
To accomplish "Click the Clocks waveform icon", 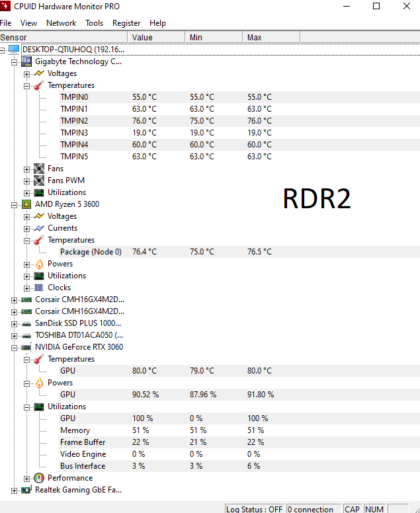I will [x=39, y=288].
